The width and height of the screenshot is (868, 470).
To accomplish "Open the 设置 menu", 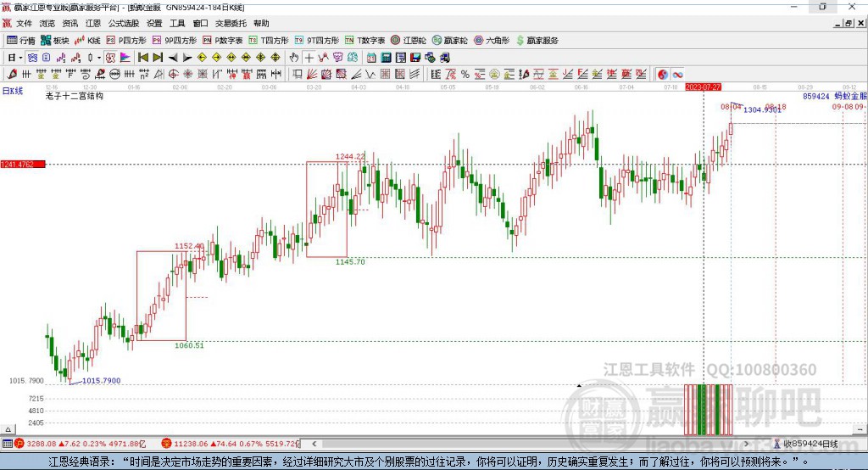I will tap(154, 23).
